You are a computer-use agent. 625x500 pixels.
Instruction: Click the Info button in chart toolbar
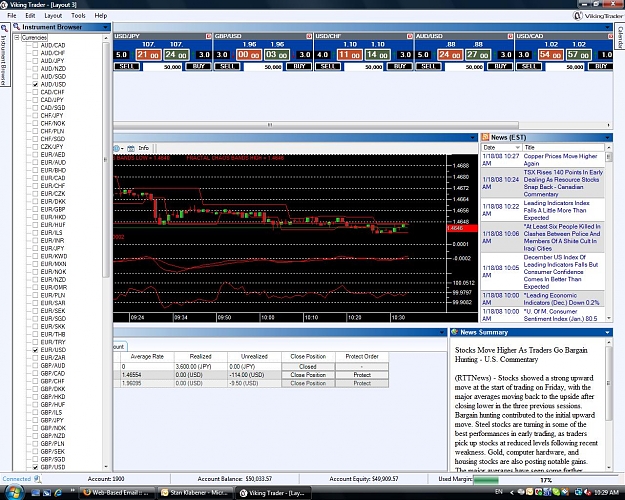(143, 148)
